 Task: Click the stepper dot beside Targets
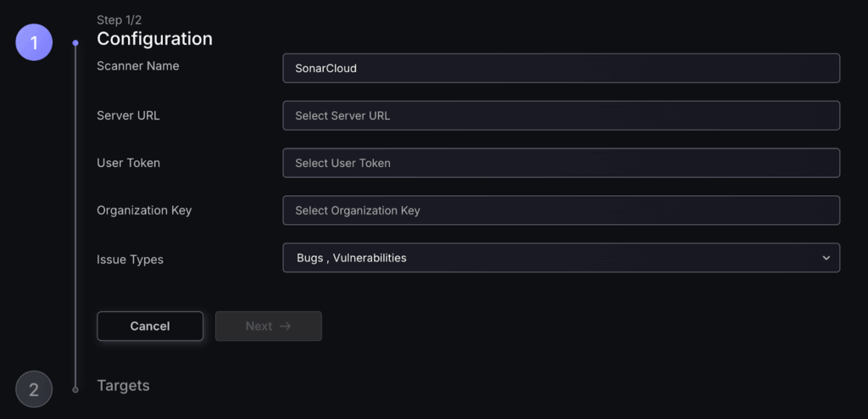75,389
